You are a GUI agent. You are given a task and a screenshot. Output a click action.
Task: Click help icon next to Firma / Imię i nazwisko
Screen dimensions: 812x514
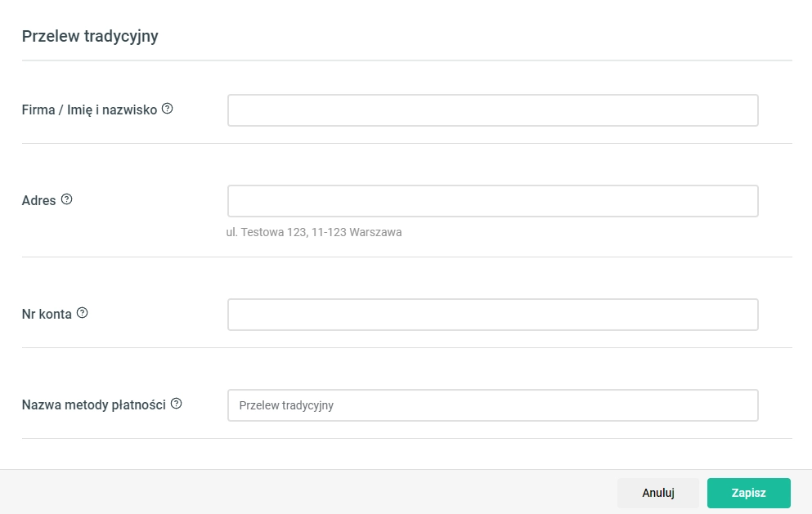pos(168,109)
